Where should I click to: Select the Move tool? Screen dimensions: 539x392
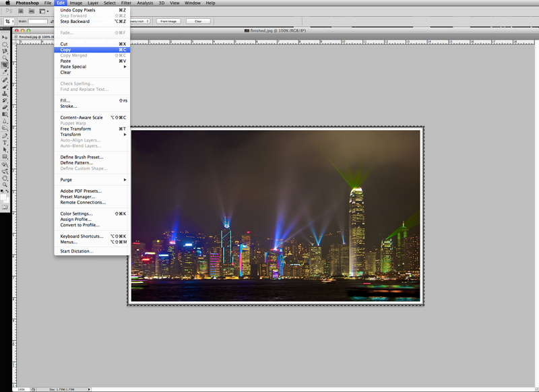click(x=5, y=37)
